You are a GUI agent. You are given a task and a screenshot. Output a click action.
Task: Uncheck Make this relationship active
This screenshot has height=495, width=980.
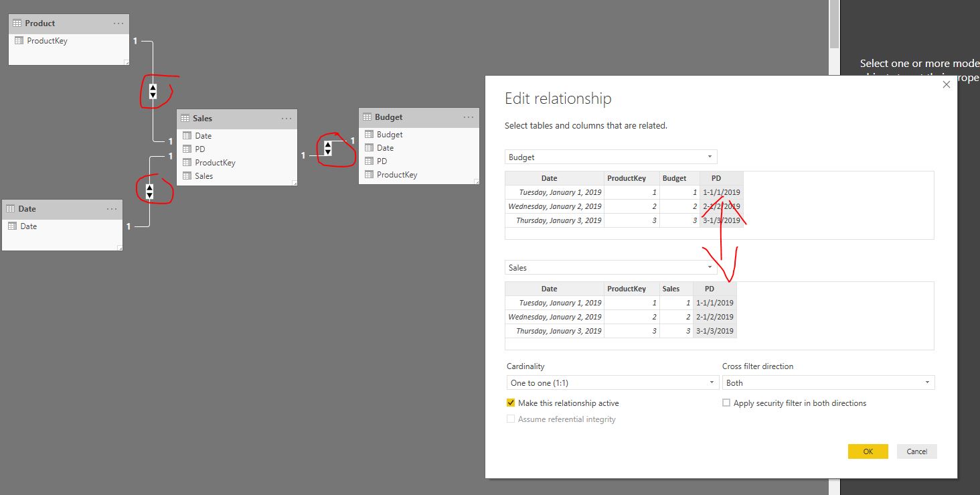coord(511,403)
